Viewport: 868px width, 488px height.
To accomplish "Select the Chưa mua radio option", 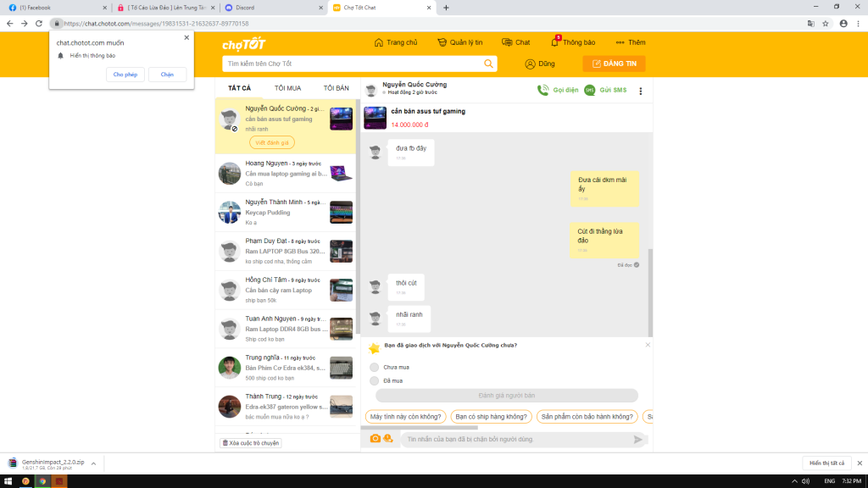I will coord(374,368).
